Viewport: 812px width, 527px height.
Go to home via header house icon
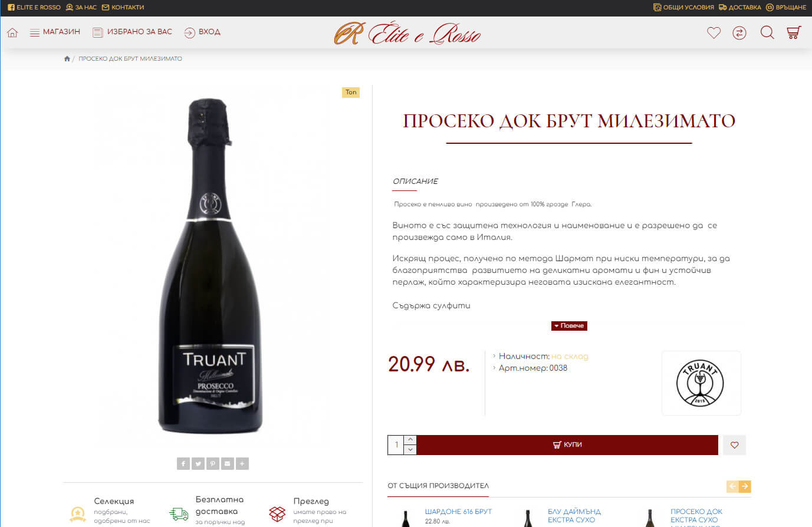click(12, 32)
